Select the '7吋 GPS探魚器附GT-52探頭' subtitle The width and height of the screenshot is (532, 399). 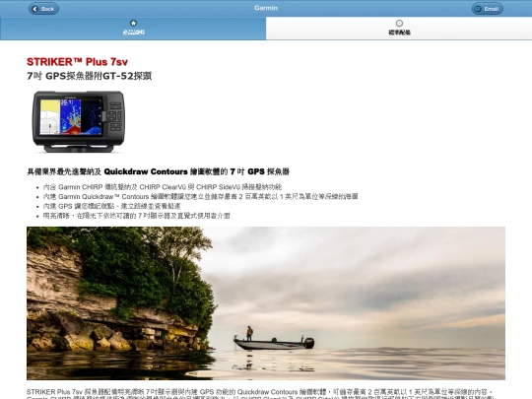[x=90, y=76]
